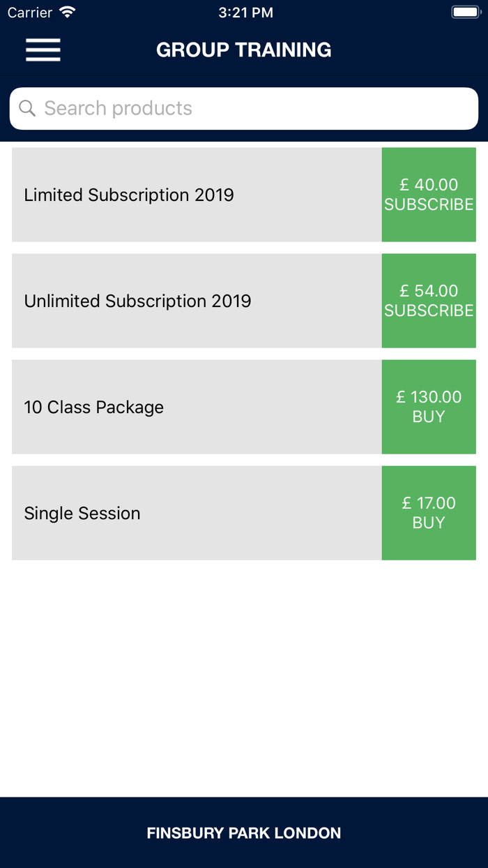Select the Limited Subscription 2019 row

pos(197,195)
